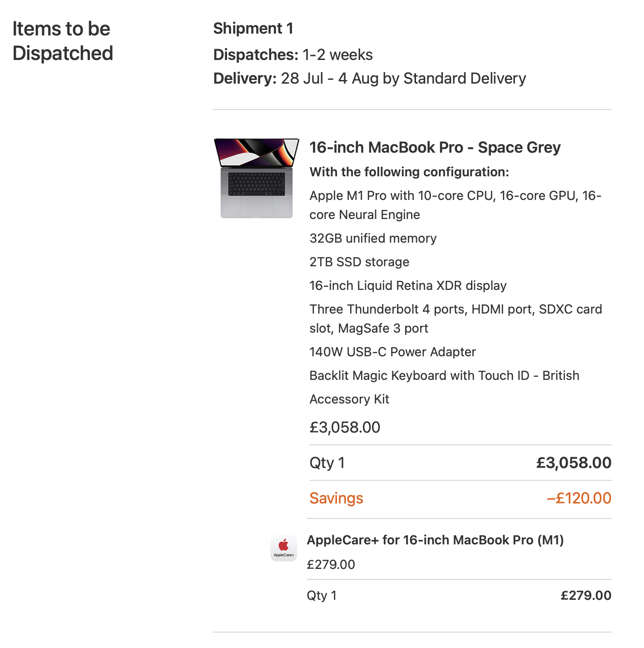Click the 140W USB-C Power Adapter line

click(x=392, y=352)
